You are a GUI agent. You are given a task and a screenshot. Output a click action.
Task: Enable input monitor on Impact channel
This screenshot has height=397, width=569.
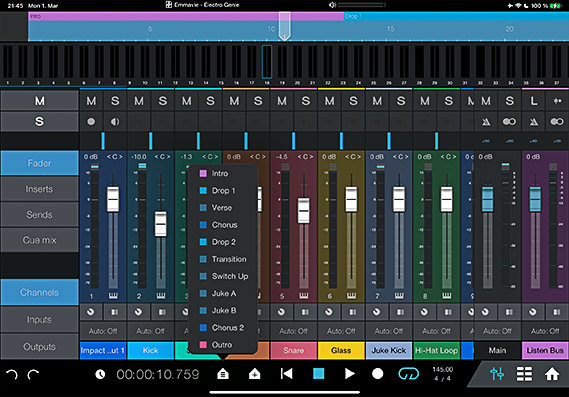pos(115,122)
